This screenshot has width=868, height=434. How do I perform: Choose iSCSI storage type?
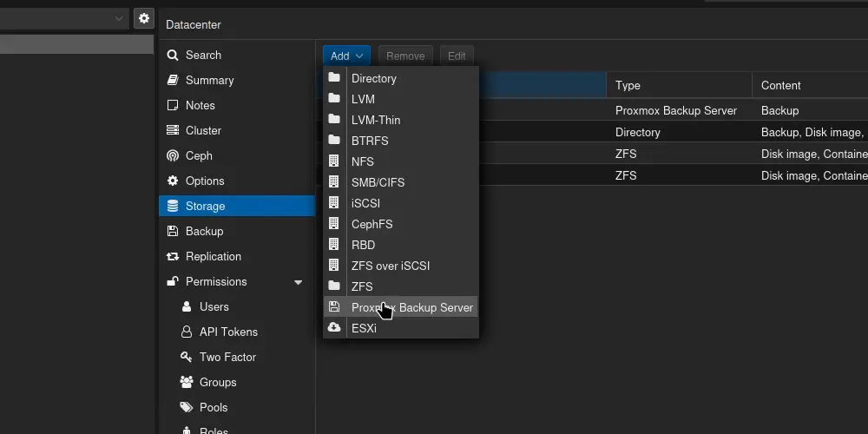[x=401, y=203]
